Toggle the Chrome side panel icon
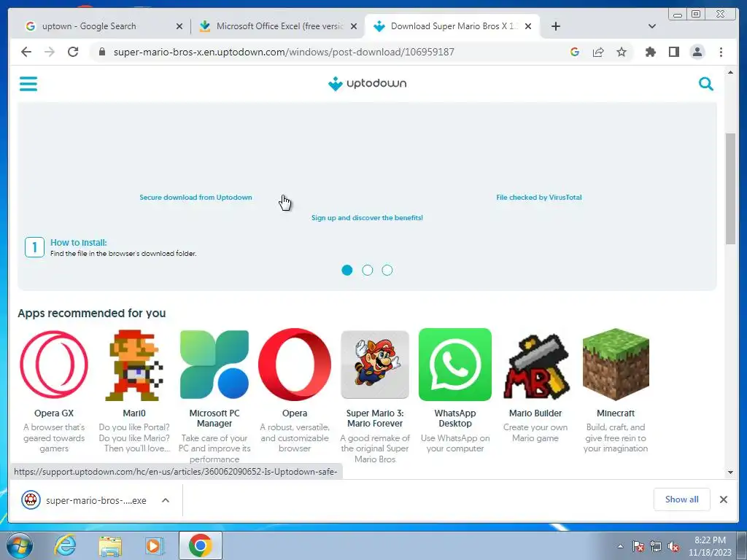747x560 pixels. (x=673, y=52)
